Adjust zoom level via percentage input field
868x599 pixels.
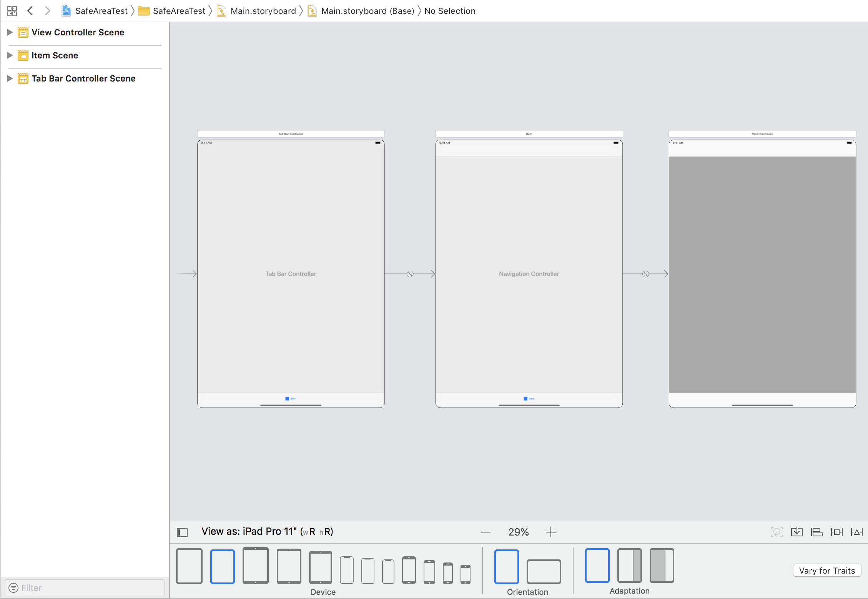519,532
